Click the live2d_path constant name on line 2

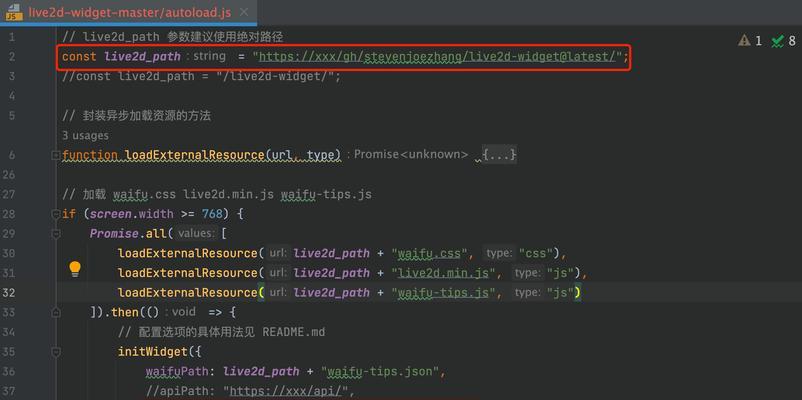coord(142,56)
